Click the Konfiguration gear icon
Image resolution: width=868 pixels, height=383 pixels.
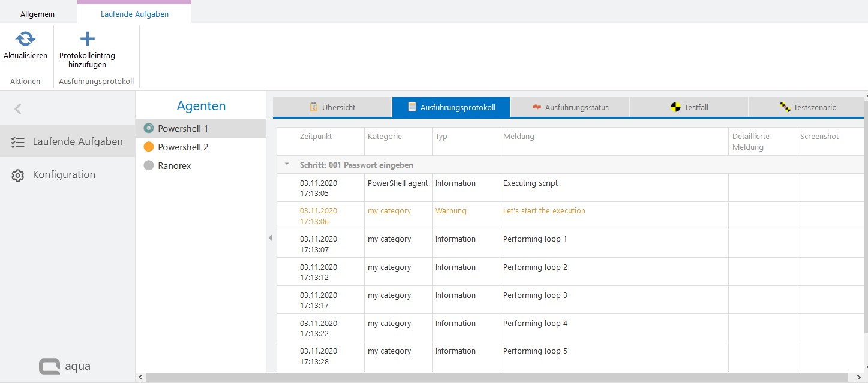[x=18, y=175]
